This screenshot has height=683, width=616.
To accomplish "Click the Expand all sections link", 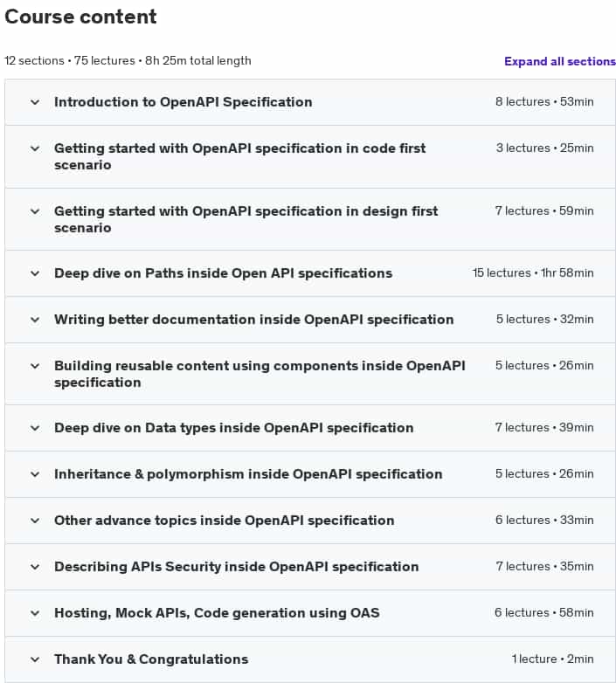I will [560, 61].
